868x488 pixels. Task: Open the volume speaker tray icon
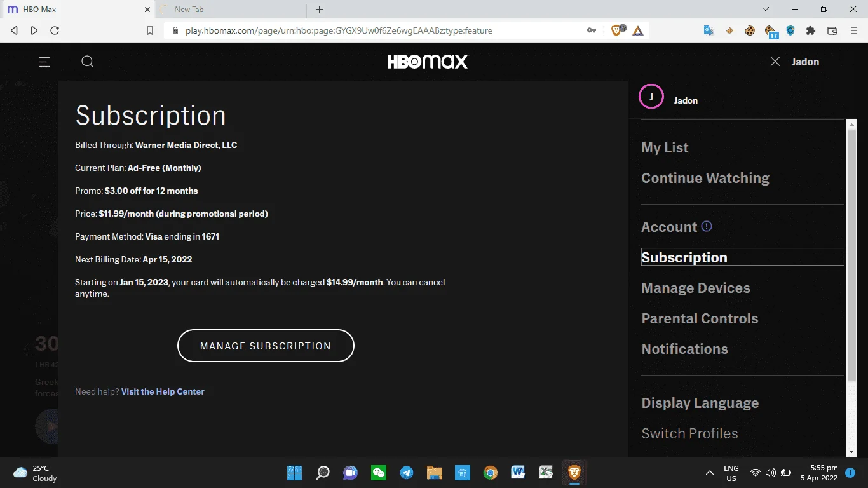point(771,473)
